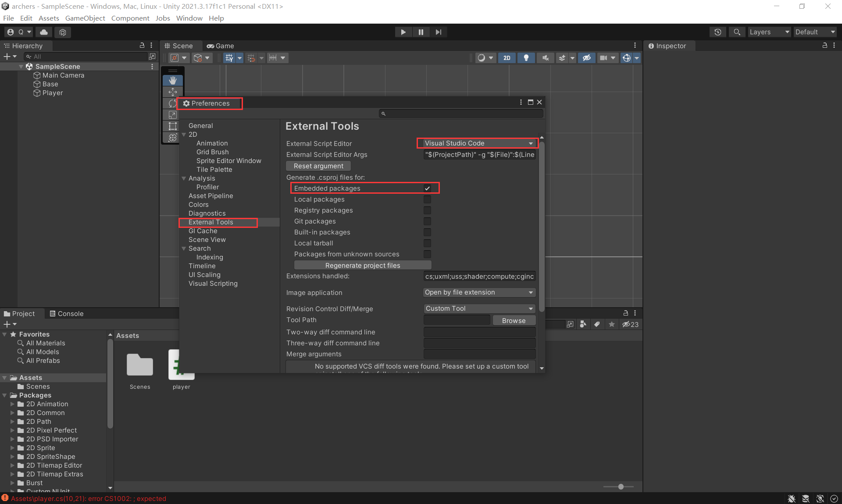
Task: Enable the Registry packages checkbox
Action: pos(427,210)
